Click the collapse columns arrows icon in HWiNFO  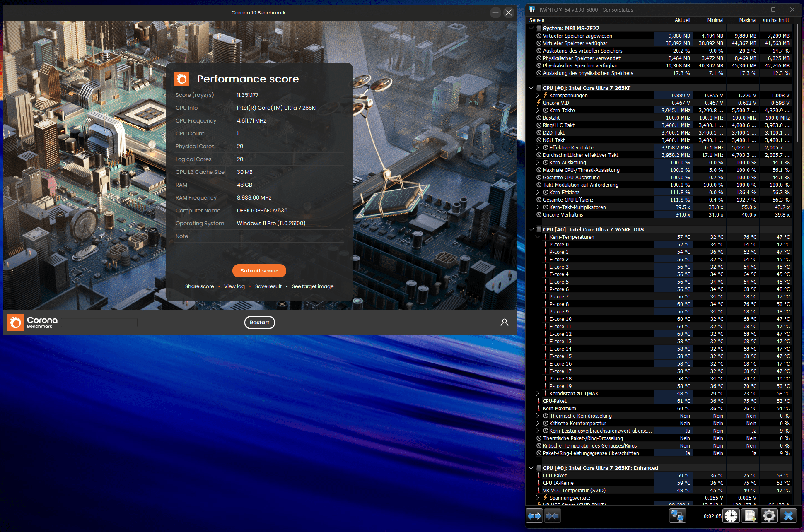[x=553, y=516]
